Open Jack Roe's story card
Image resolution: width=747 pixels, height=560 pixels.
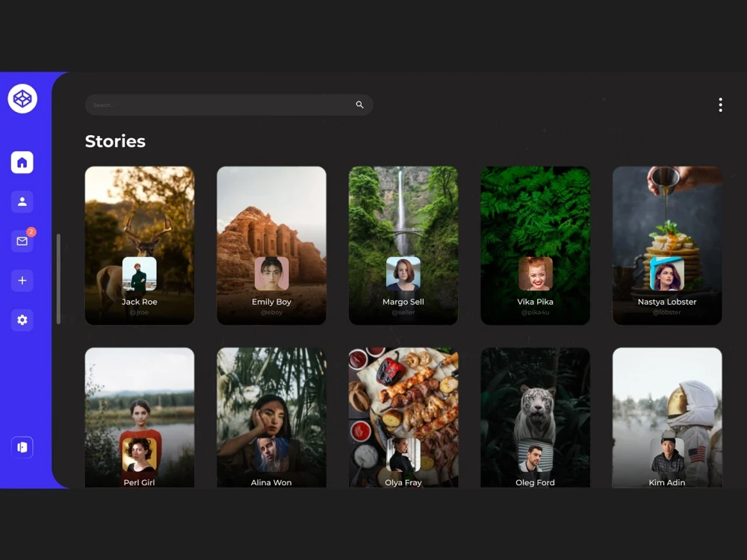point(140,245)
